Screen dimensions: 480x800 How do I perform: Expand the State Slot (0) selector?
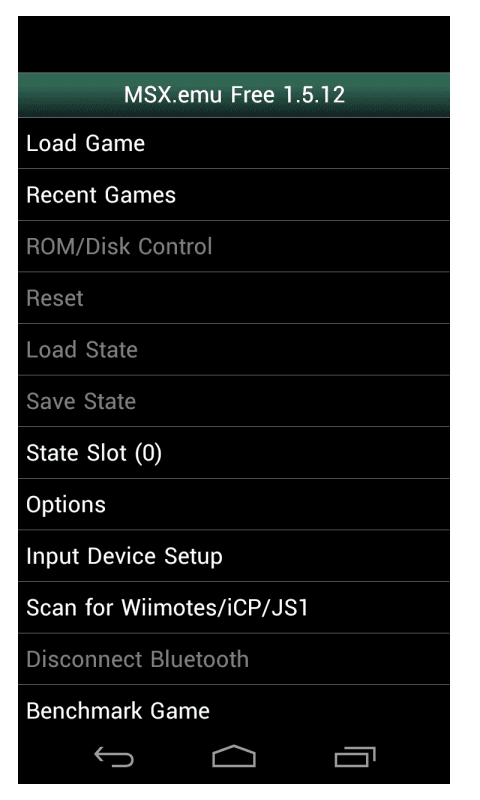[234, 453]
